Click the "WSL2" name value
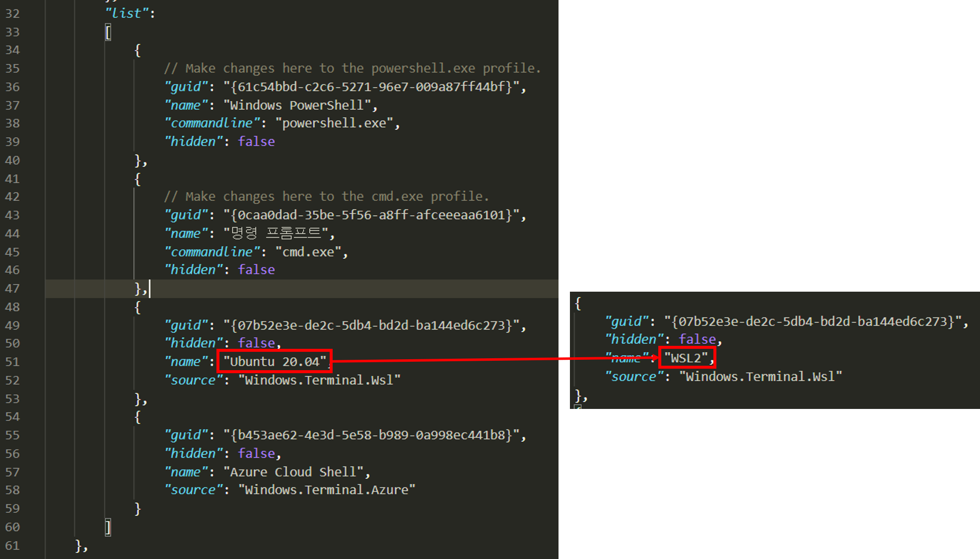Screen dimensions: 980x559 click(x=686, y=358)
